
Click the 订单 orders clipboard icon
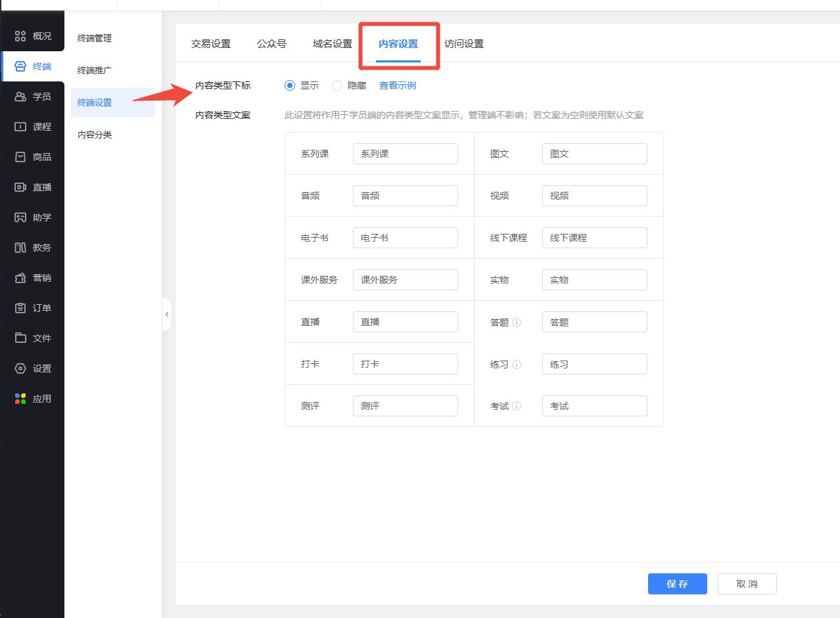point(20,308)
